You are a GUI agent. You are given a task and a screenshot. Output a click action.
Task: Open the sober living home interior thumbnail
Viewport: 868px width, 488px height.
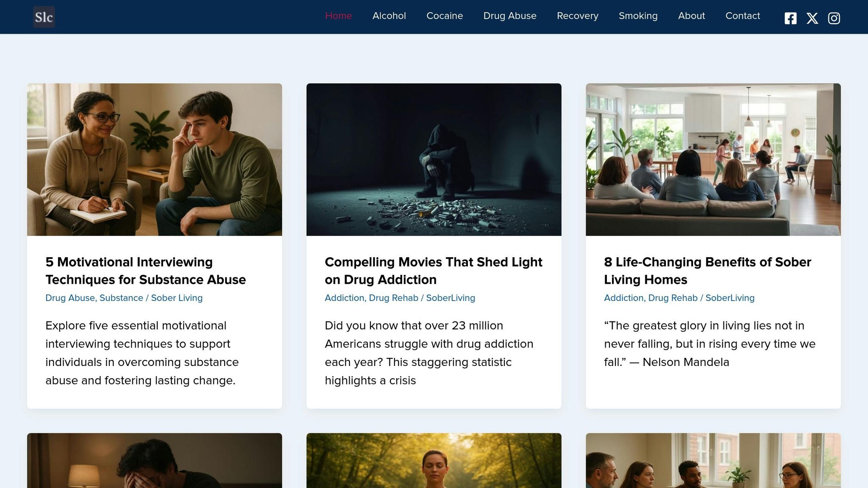[x=713, y=160]
